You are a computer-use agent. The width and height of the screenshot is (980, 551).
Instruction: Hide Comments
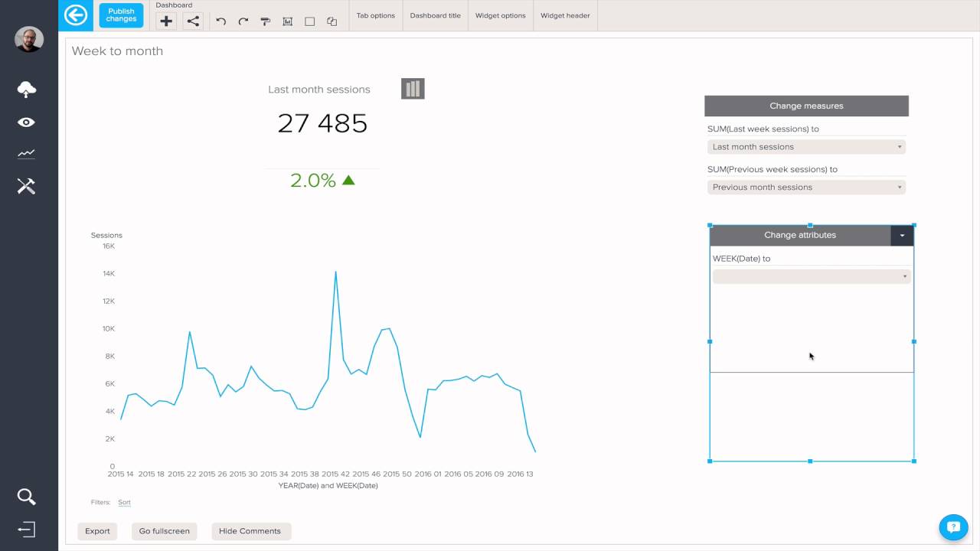click(x=250, y=531)
